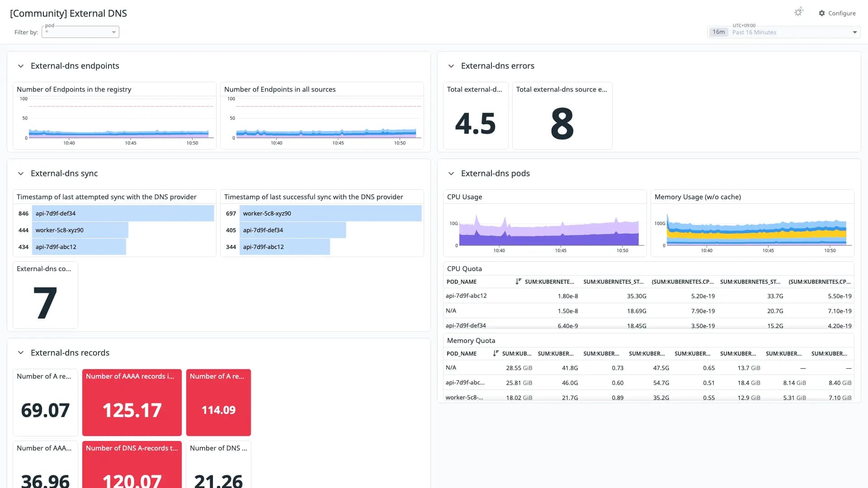Click the 7.90e-19 cell in CPU Quota

(x=703, y=311)
